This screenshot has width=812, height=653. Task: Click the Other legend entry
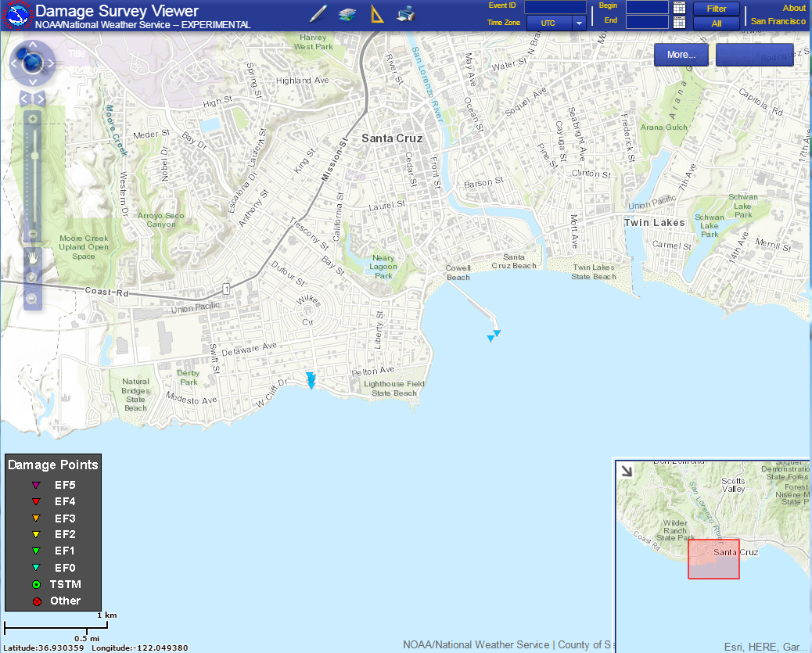(x=56, y=601)
